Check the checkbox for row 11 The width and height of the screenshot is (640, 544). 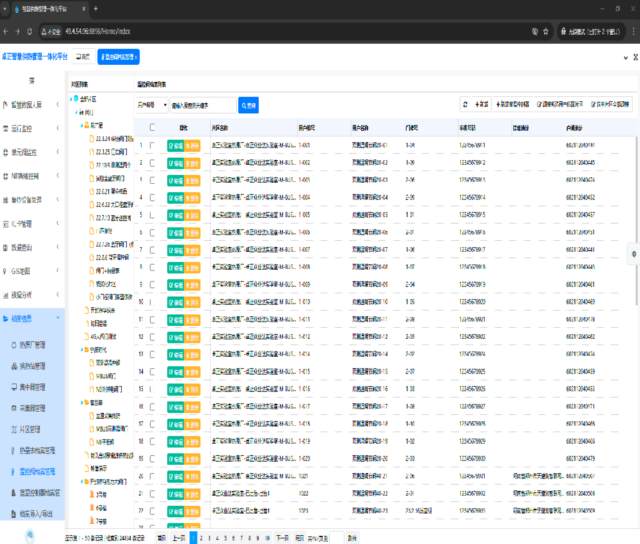tap(152, 320)
